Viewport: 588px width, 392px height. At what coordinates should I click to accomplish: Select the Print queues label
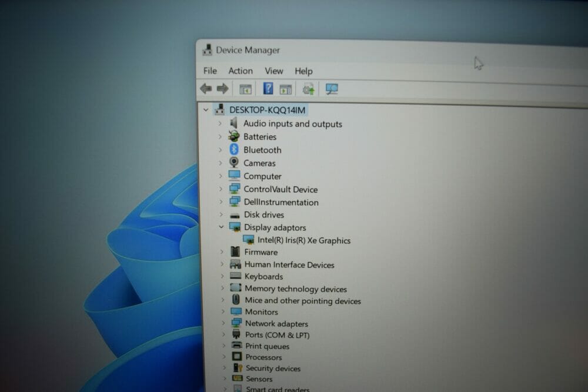(x=267, y=346)
